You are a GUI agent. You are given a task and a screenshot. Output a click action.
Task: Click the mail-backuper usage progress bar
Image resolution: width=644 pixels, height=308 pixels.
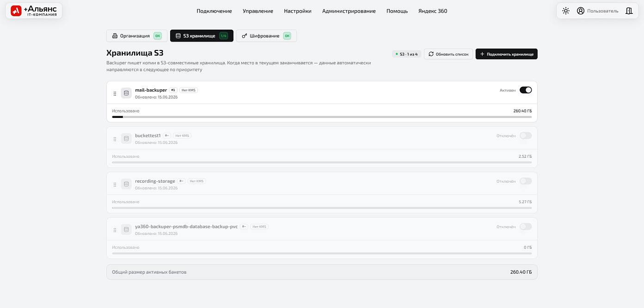tap(322, 117)
